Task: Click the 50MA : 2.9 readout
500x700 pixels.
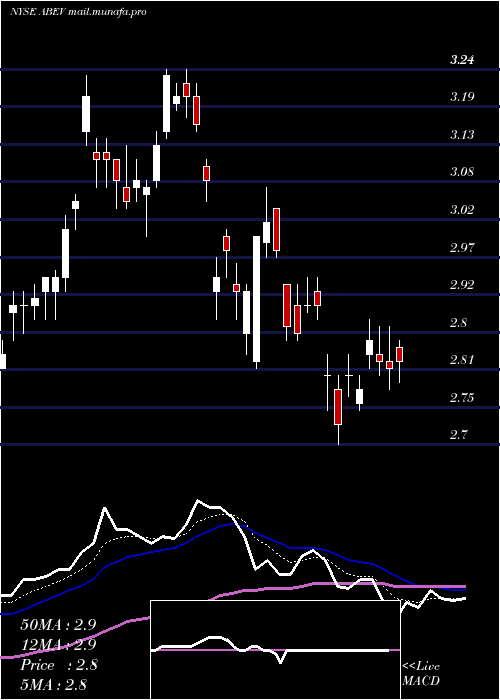Action: pyautogui.click(x=58, y=625)
